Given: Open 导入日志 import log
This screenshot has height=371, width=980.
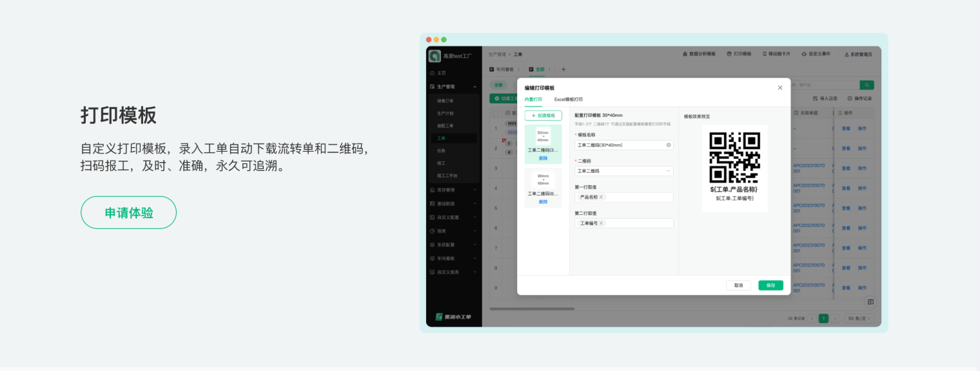Looking at the screenshot, I should pos(825,98).
